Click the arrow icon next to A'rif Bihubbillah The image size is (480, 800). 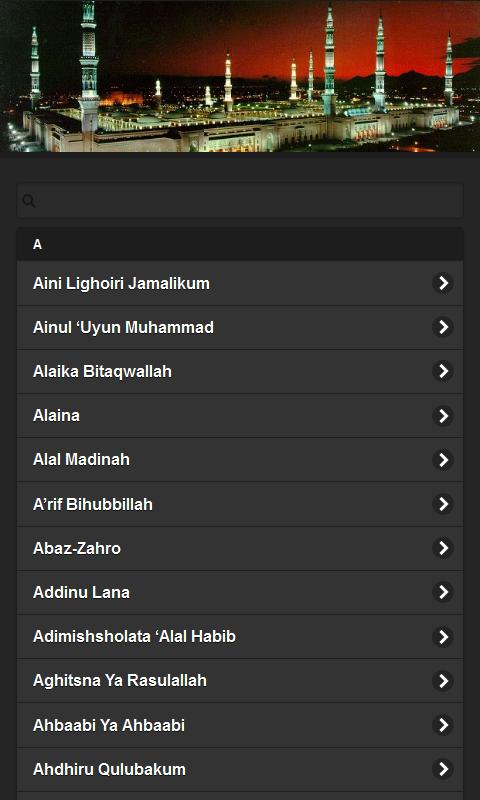443,504
